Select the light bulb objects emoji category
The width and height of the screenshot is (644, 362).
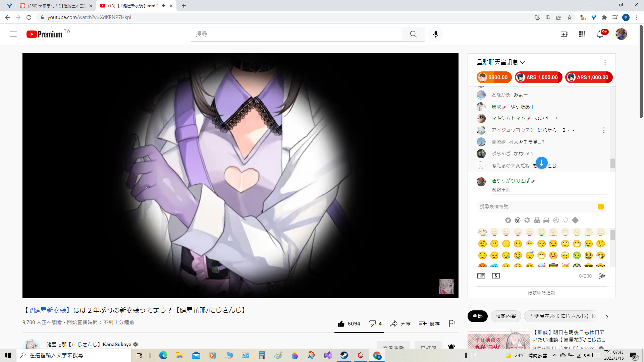[x=566, y=220]
